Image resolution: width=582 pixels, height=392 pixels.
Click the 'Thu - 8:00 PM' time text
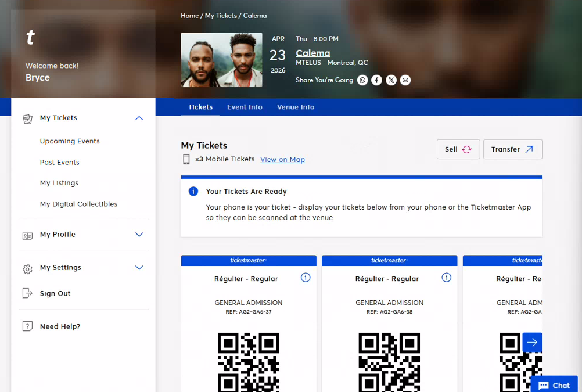[317, 39]
